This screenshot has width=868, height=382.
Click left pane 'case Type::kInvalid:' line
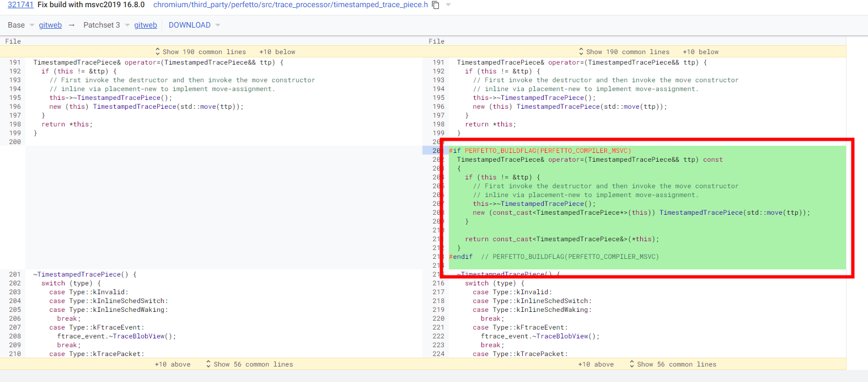[x=89, y=292]
